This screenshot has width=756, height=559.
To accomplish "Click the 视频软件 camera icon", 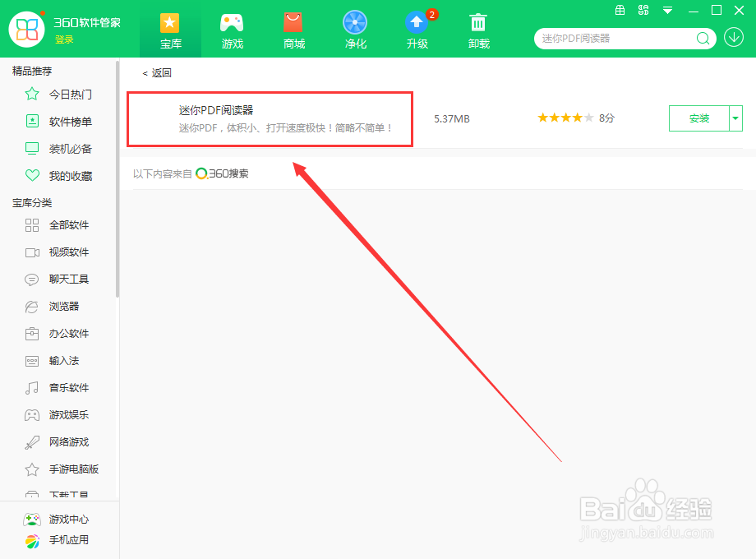I will [32, 252].
